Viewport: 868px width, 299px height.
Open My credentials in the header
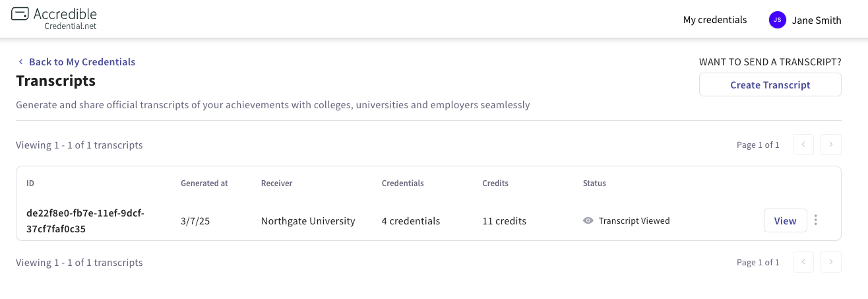715,20
